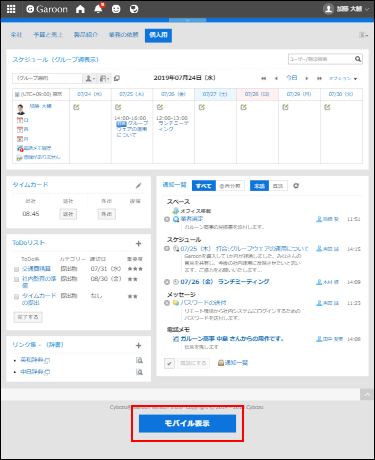Open the smiley face header icon
Image resolution: width=375 pixels, height=460 pixels.
click(116, 9)
